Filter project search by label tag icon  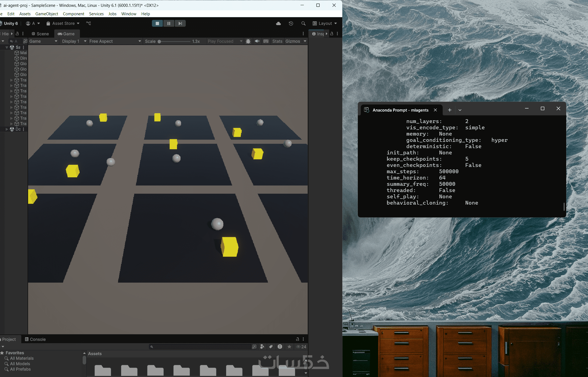(271, 346)
